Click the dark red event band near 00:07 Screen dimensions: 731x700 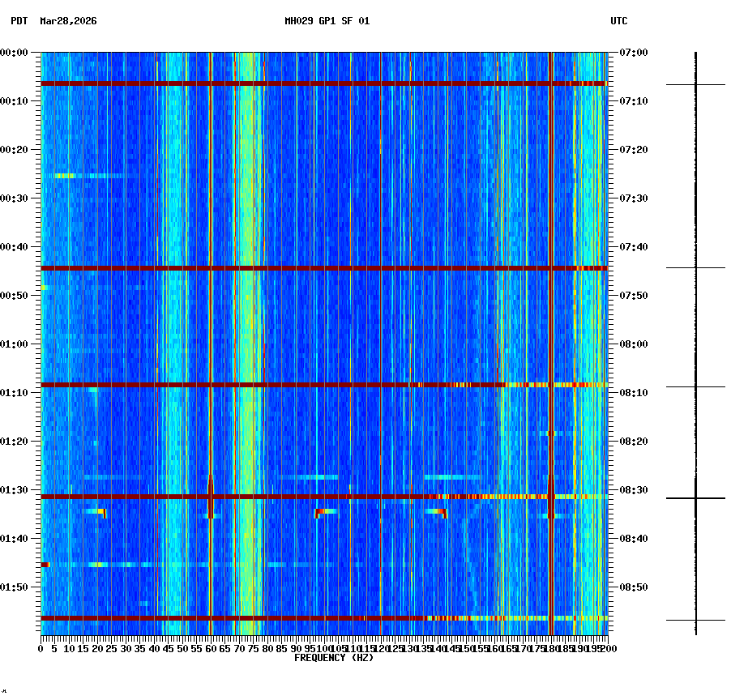pos(324,82)
